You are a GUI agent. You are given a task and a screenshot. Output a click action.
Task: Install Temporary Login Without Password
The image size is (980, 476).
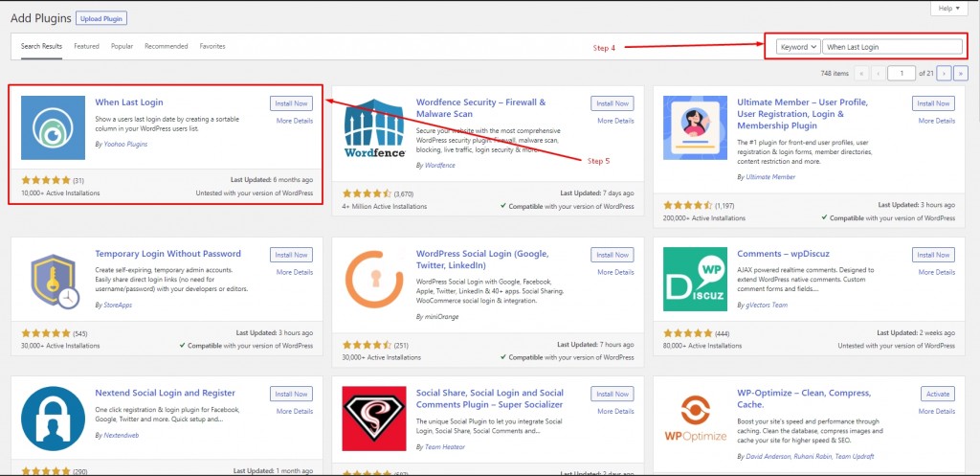[291, 255]
